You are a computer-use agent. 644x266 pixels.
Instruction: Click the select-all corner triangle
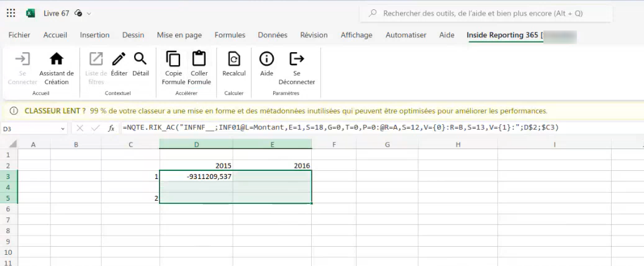pyautogui.click(x=13, y=144)
